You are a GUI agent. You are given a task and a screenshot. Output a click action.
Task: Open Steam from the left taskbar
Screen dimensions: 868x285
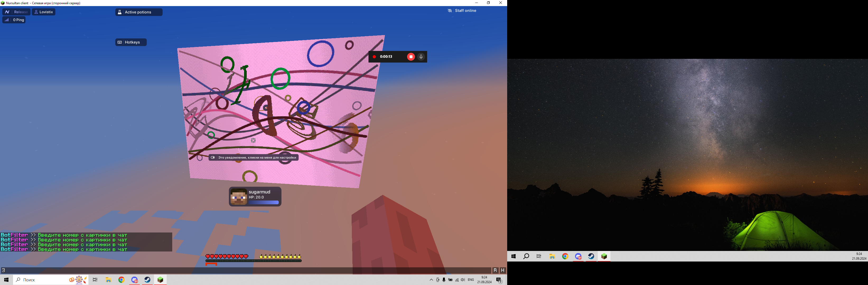(147, 280)
